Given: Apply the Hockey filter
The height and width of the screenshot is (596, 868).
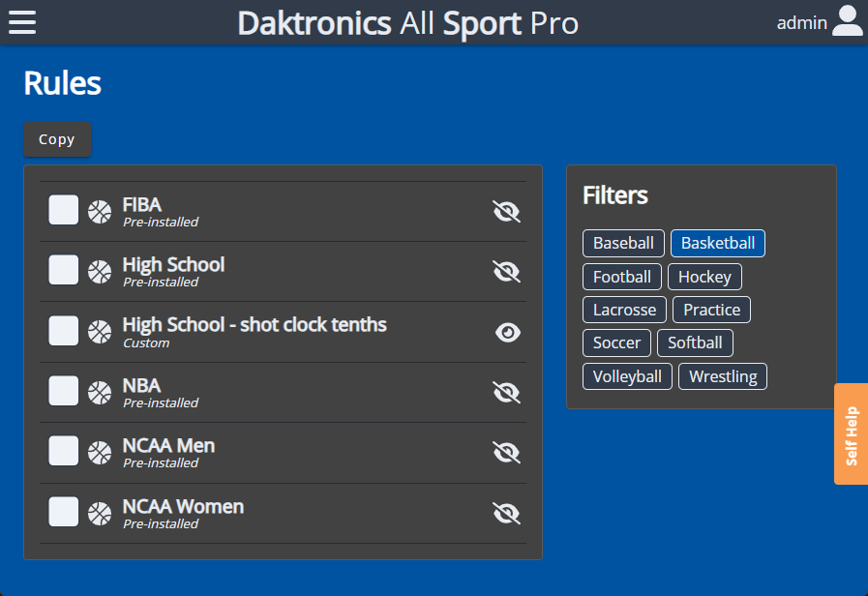Looking at the screenshot, I should tap(704, 277).
